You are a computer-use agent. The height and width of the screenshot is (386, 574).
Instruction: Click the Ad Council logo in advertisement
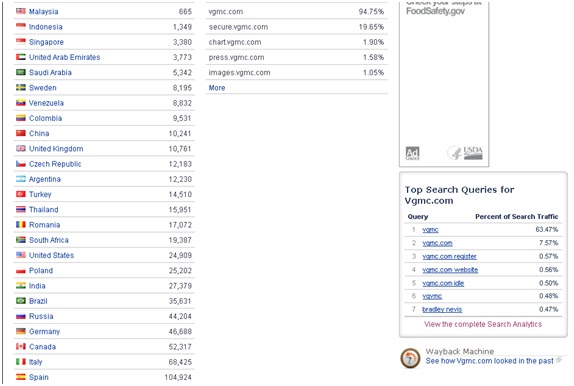point(412,153)
